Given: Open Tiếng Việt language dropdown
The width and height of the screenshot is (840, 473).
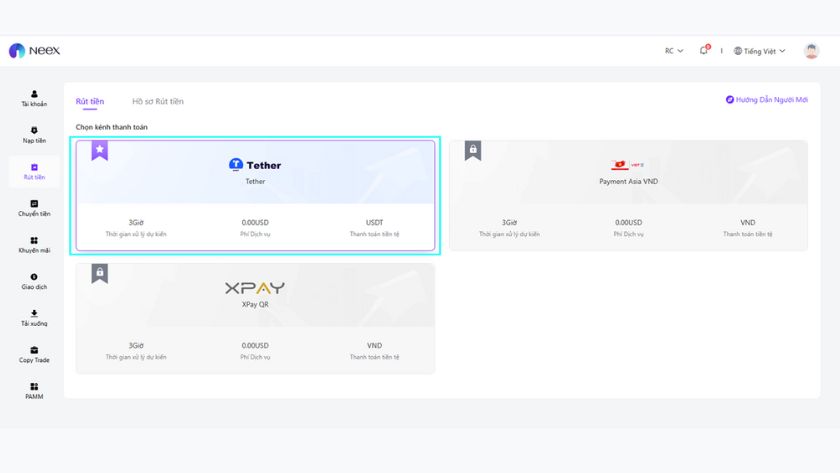Looking at the screenshot, I should pos(760,51).
